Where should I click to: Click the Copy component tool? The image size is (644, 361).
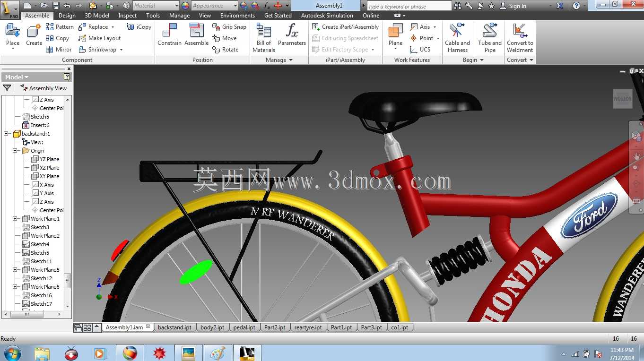point(57,38)
